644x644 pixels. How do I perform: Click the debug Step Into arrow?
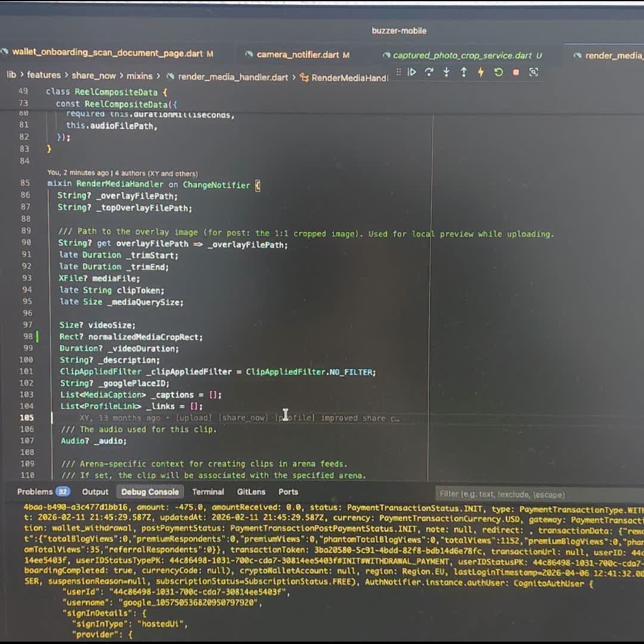point(446,72)
